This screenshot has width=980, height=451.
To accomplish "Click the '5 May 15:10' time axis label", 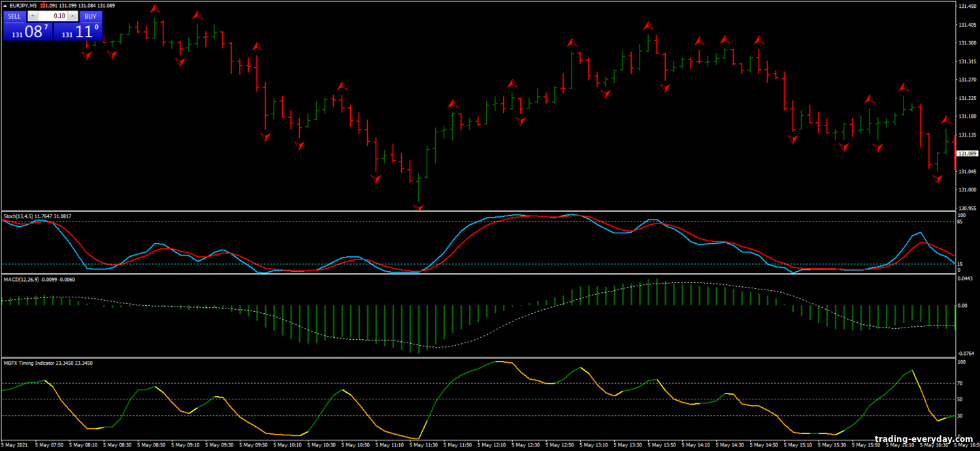I will click(x=797, y=445).
